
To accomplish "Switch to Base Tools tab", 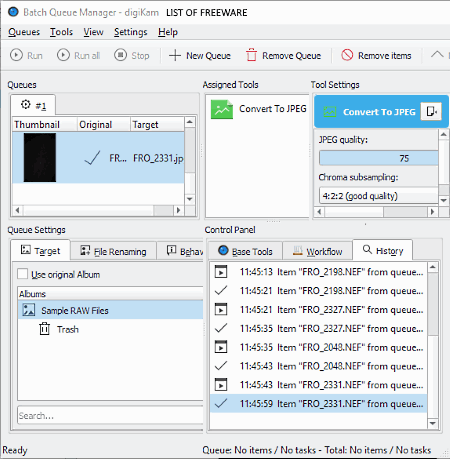I will pyautogui.click(x=245, y=251).
